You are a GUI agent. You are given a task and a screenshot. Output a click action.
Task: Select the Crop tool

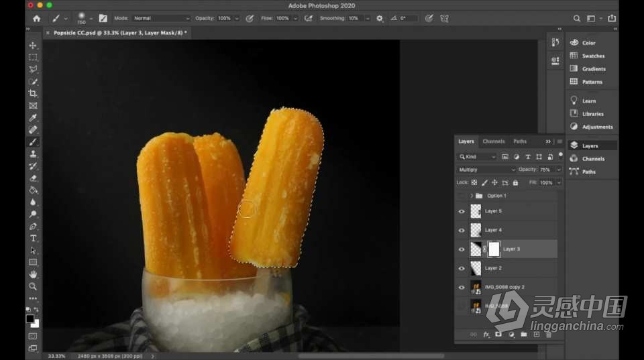(33, 94)
